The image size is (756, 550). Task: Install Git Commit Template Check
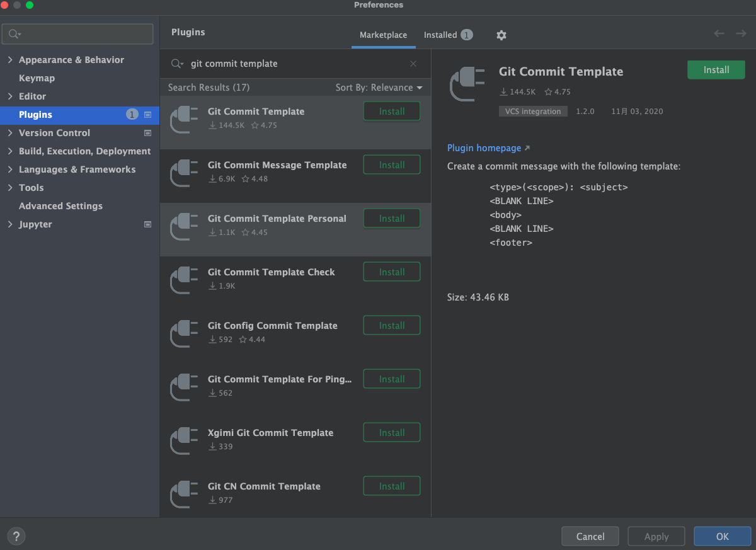click(392, 272)
